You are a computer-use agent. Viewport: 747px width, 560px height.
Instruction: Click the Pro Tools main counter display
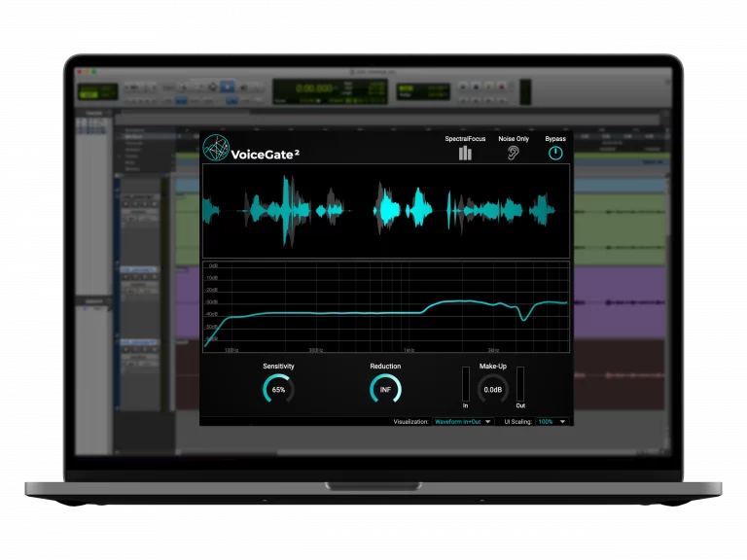pyautogui.click(x=330, y=91)
